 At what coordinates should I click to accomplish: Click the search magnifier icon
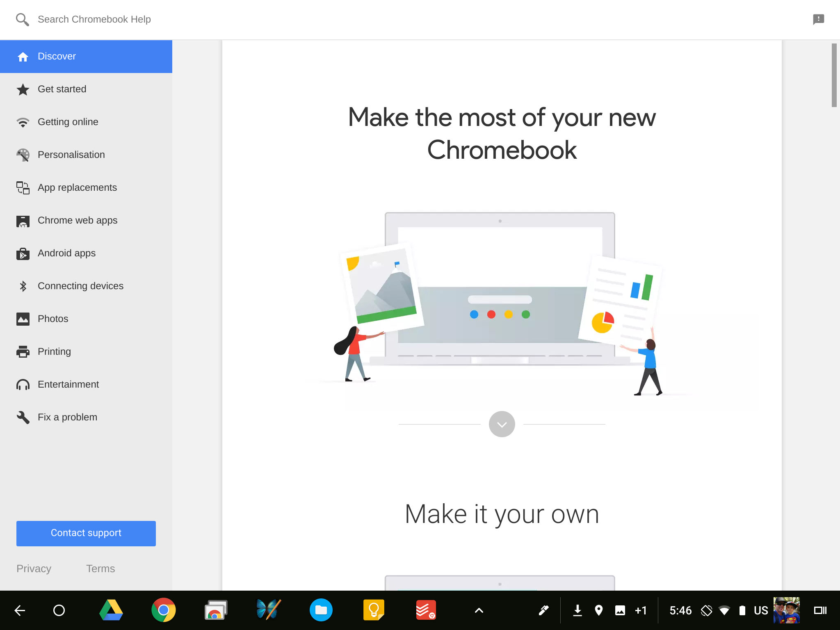point(22,19)
